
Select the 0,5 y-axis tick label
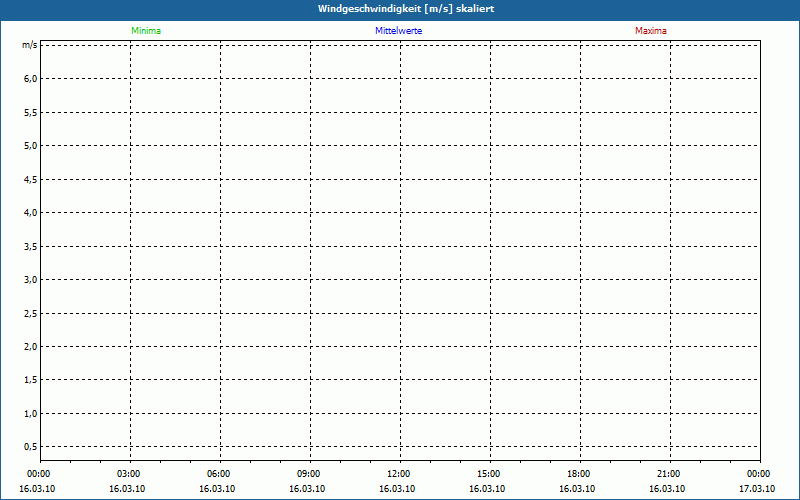(x=31, y=447)
